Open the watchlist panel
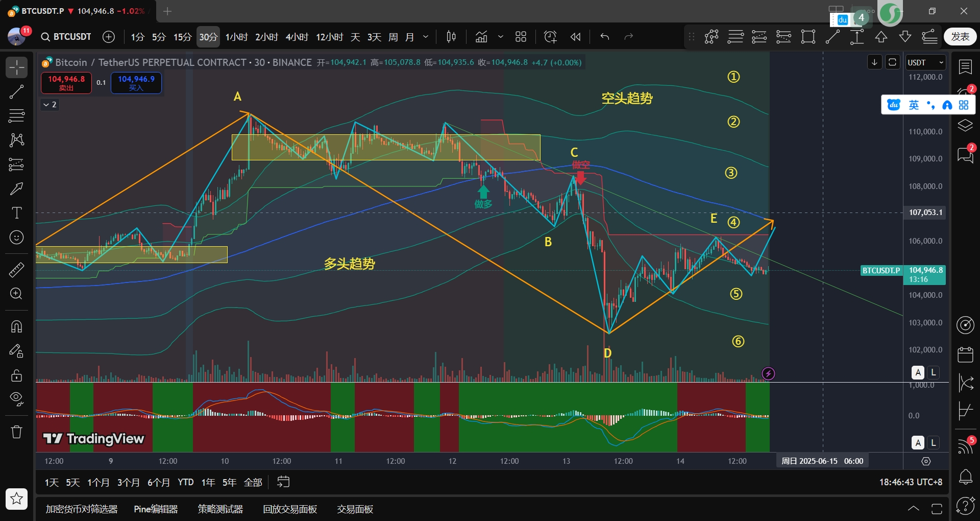The image size is (980, 521). tap(965, 67)
